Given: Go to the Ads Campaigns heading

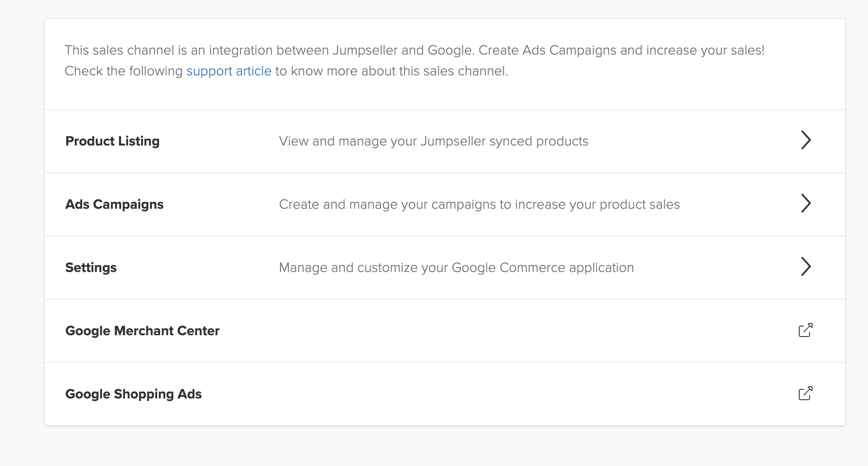Looking at the screenshot, I should pyautogui.click(x=114, y=204).
